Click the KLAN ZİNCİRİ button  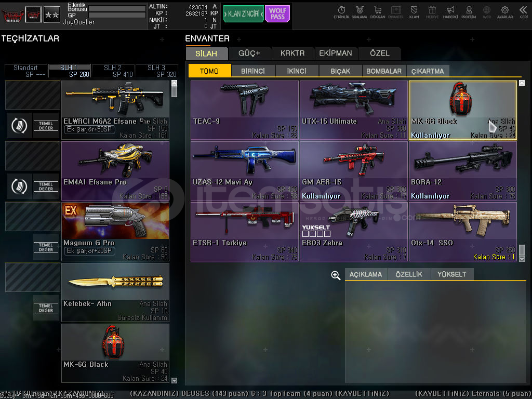click(x=243, y=14)
